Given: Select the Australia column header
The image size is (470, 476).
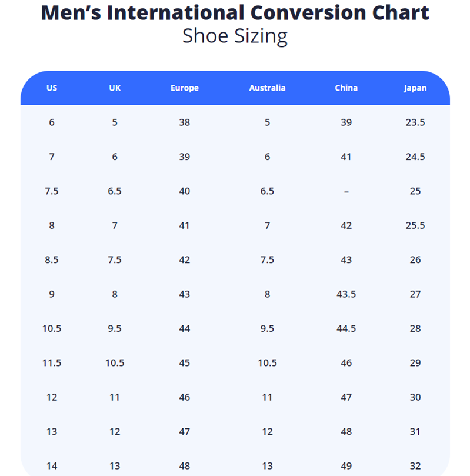Looking at the screenshot, I should point(267,88).
